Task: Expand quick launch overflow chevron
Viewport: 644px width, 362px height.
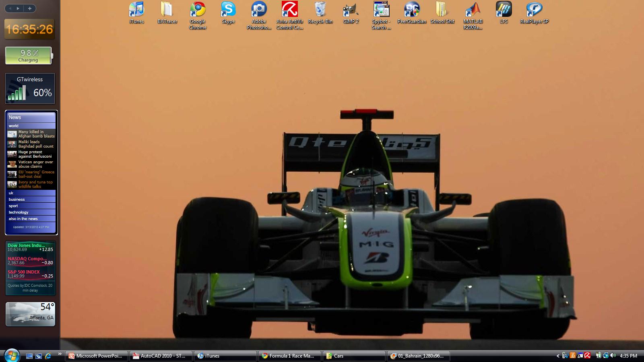Action: click(60, 354)
